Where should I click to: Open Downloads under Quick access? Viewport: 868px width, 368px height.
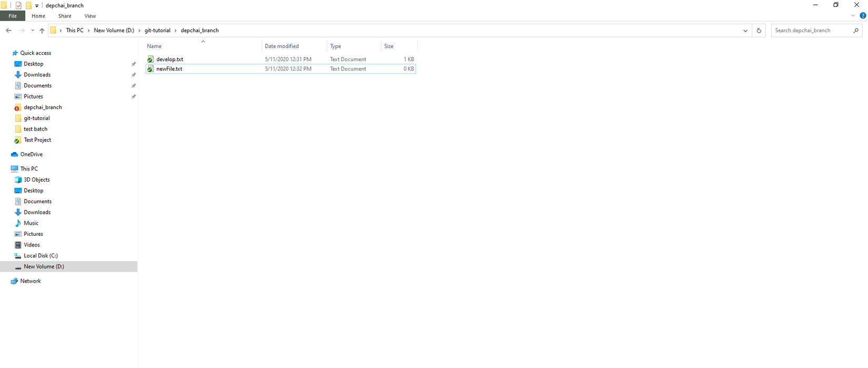point(37,75)
